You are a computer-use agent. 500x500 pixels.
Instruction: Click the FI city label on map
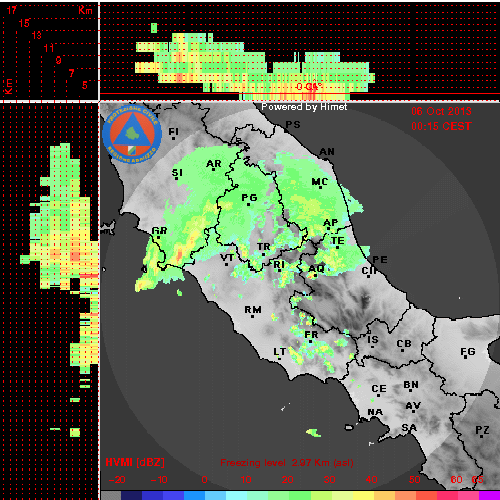(174, 132)
